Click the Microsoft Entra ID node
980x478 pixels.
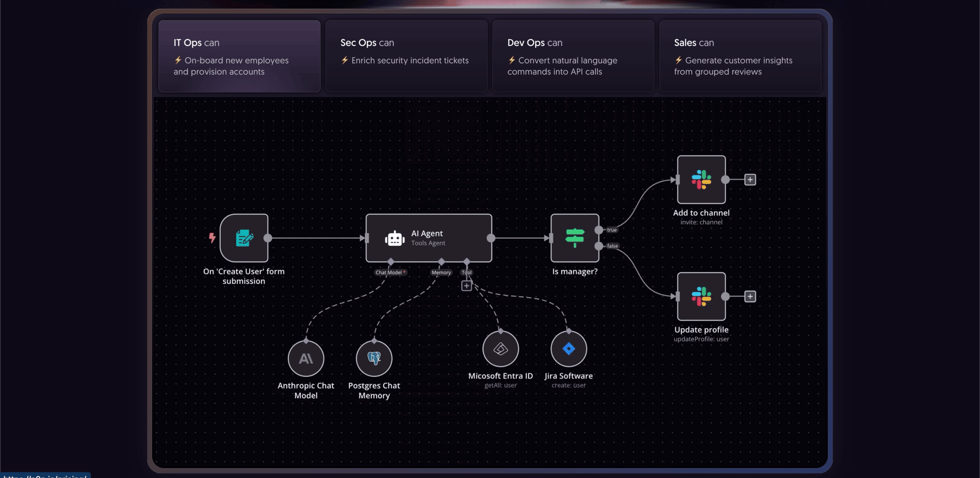coord(500,349)
